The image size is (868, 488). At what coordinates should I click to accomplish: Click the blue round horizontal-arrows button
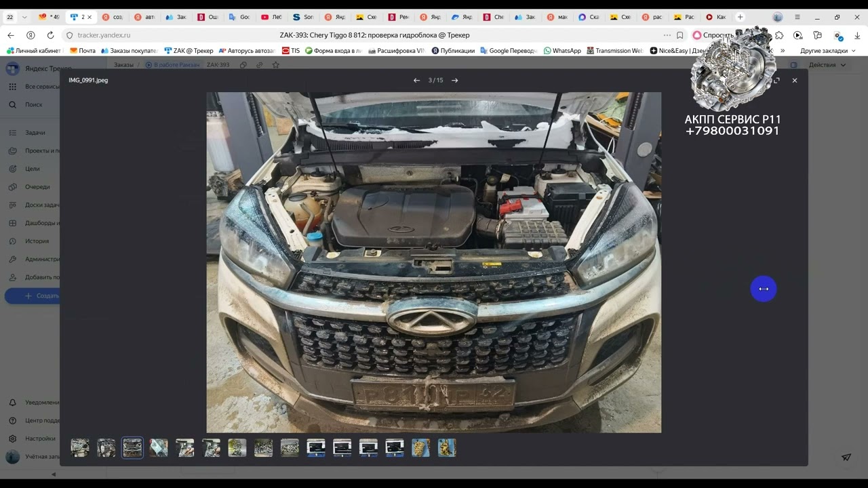point(764,289)
